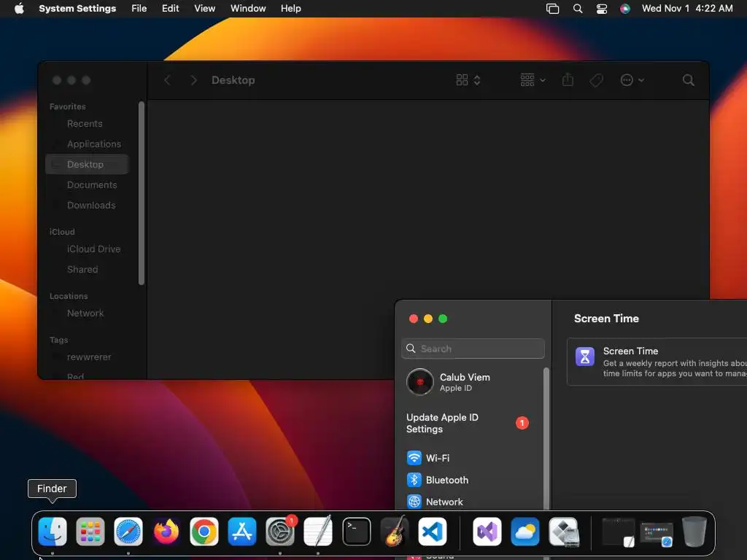The width and height of the screenshot is (747, 560).
Task: Click the System Settings sidebar scrollbar
Action: pyautogui.click(x=546, y=438)
